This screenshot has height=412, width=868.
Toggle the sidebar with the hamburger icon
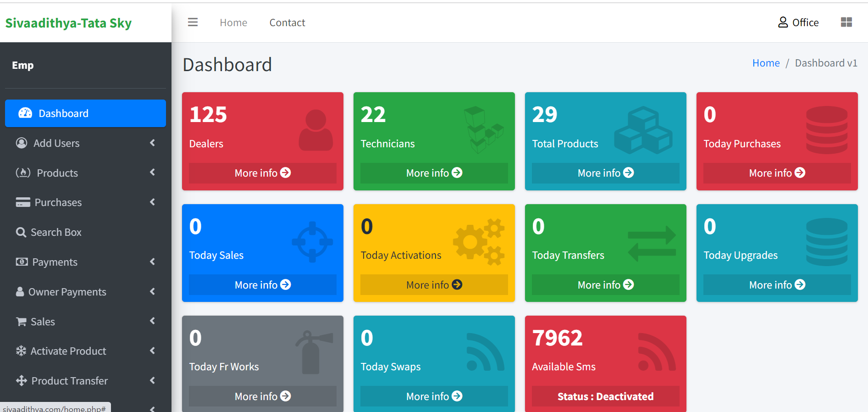tap(193, 22)
